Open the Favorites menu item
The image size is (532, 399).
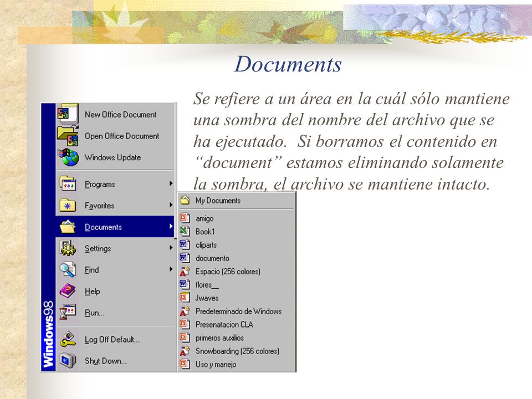[115, 206]
